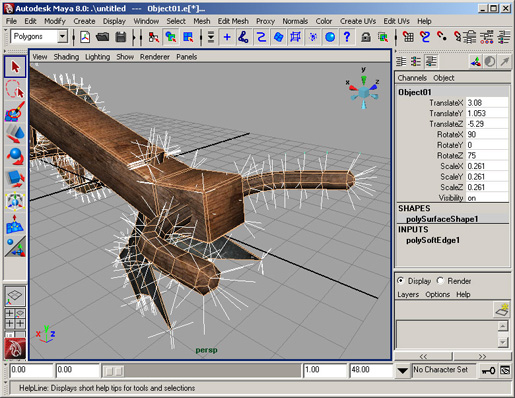The image size is (515, 398).
Task: Open the layer editor Options menu
Action: (x=437, y=294)
